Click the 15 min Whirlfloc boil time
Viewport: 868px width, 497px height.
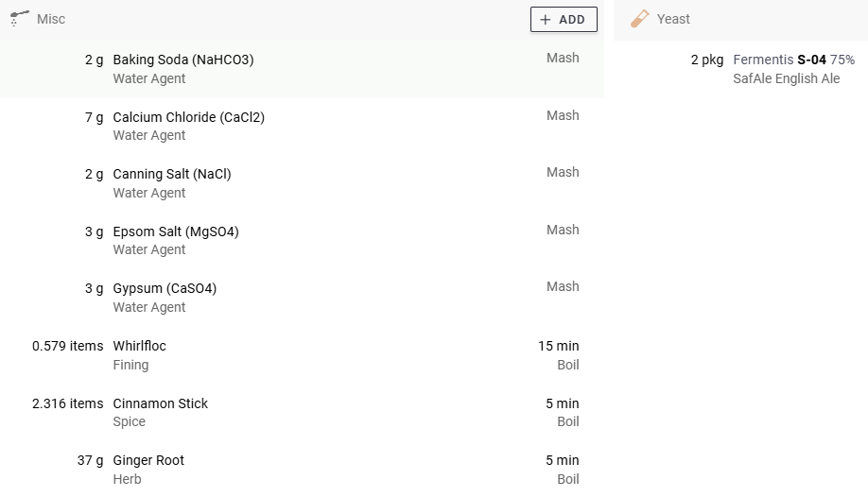558,346
